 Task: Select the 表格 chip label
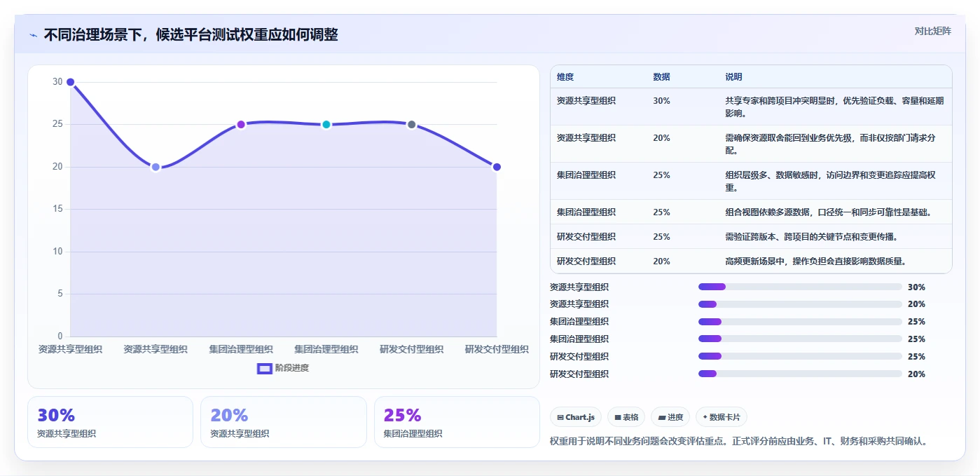click(630, 417)
